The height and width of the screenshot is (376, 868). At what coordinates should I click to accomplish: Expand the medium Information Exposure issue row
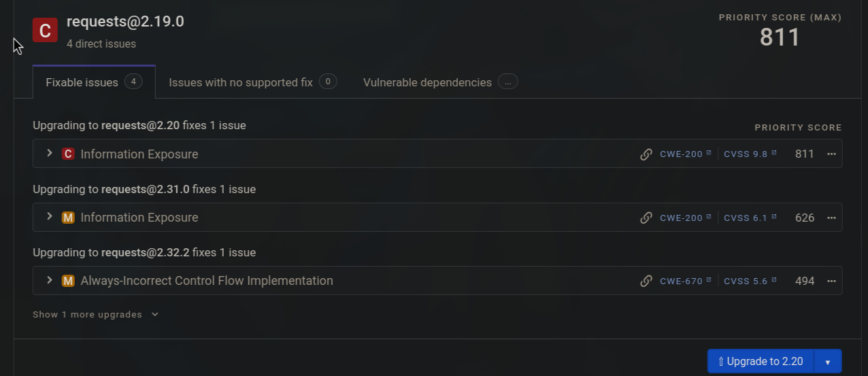coord(49,217)
